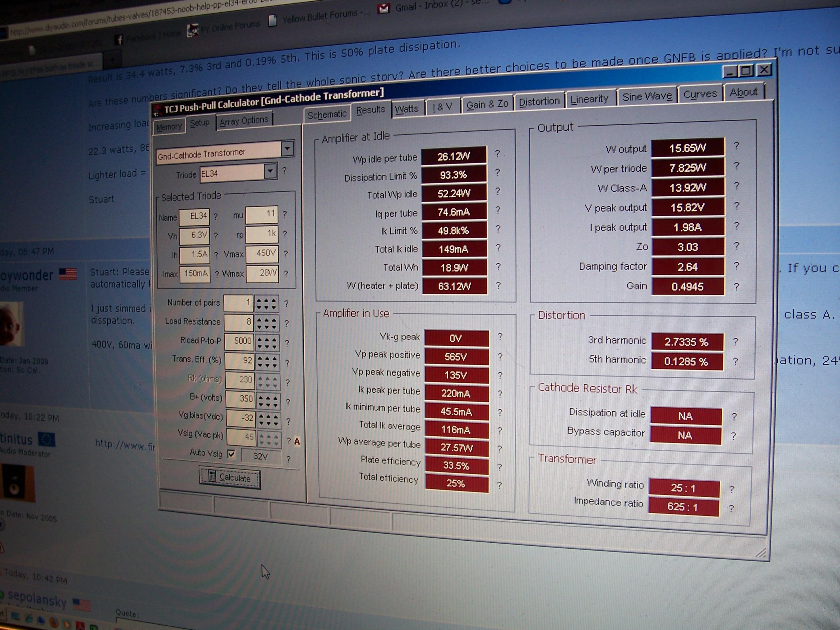The width and height of the screenshot is (840, 630).
Task: Click the help question mark for Rload P-to-P
Action: click(287, 343)
